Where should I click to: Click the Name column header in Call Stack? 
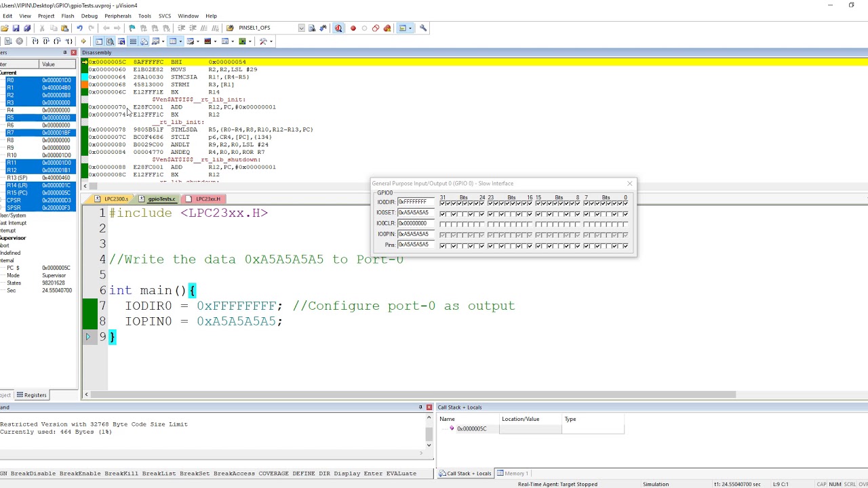click(468, 419)
